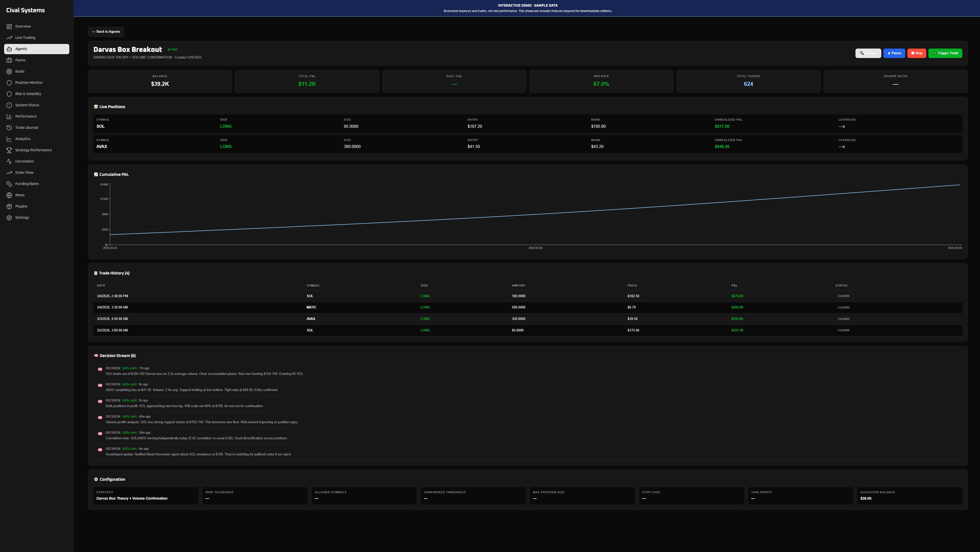
Task: Click the Live Trading trend icon
Action: 9,38
